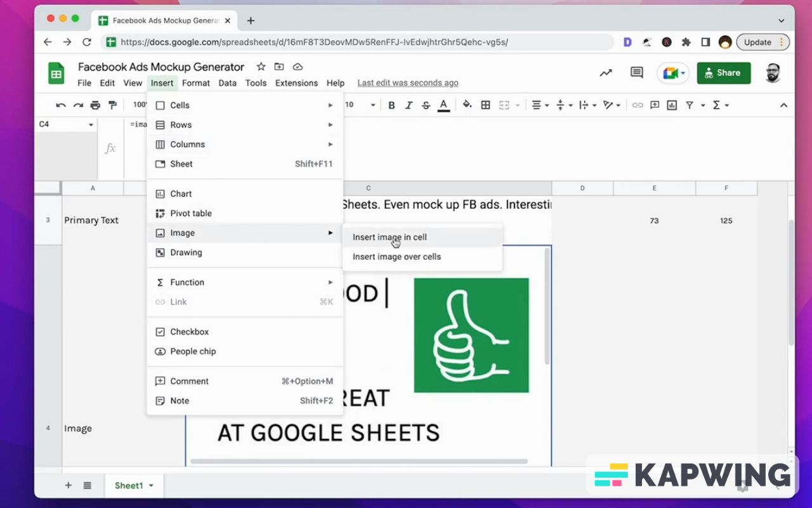Click the Create a filter funnel icon
The width and height of the screenshot is (812, 508).
click(689, 105)
